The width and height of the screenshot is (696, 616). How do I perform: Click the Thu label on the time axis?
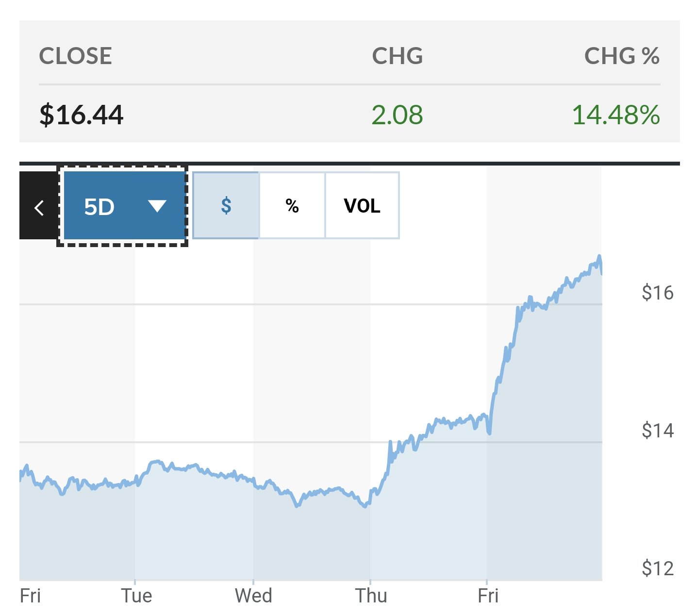pos(371,596)
